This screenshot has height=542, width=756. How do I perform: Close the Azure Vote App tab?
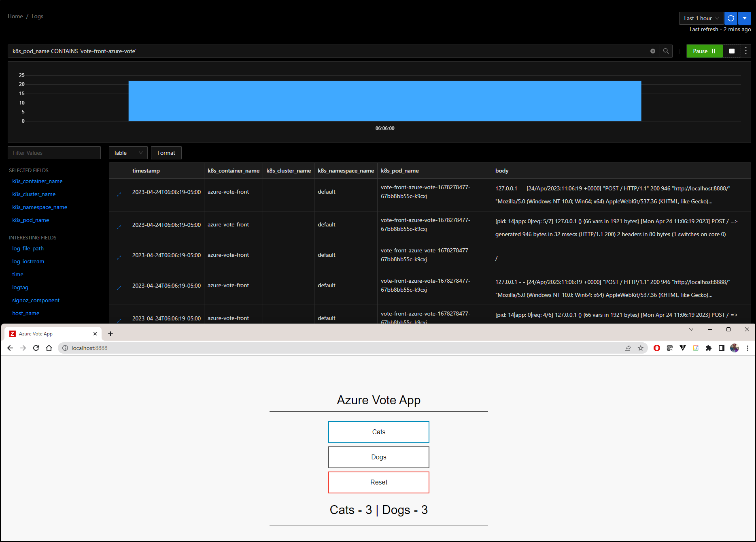95,334
